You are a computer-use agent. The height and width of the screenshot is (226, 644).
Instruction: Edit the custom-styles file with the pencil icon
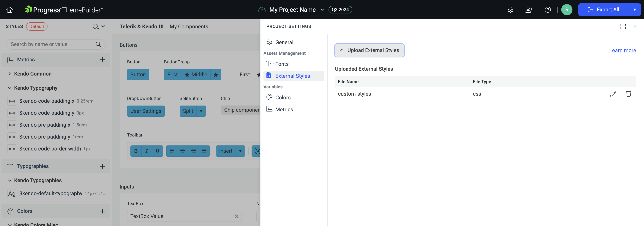(613, 94)
